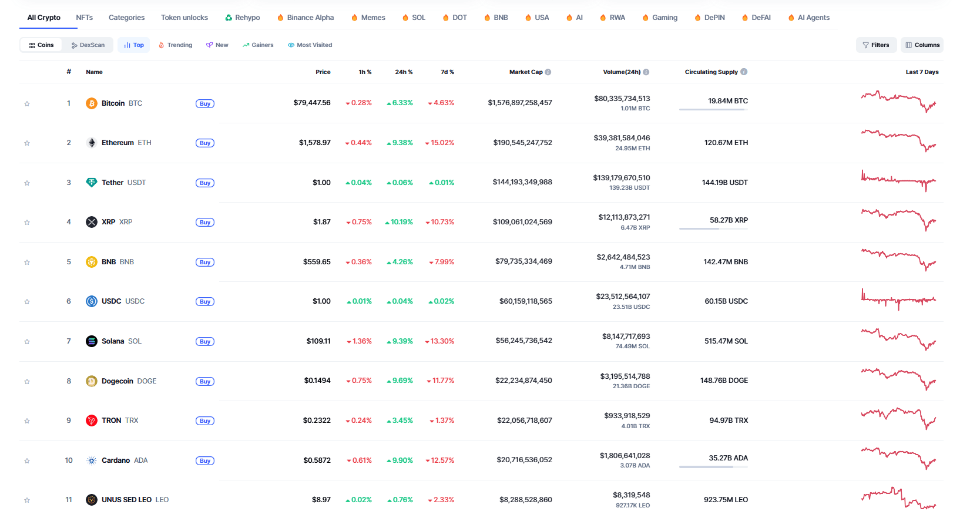The height and width of the screenshot is (518, 980).
Task: Star XRP for the watchlist
Action: 27,223
